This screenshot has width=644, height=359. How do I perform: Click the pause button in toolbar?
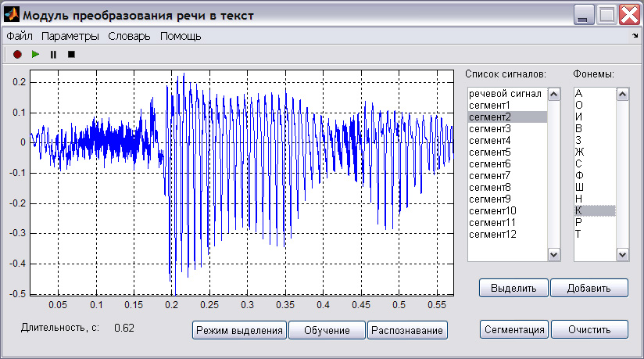click(53, 54)
